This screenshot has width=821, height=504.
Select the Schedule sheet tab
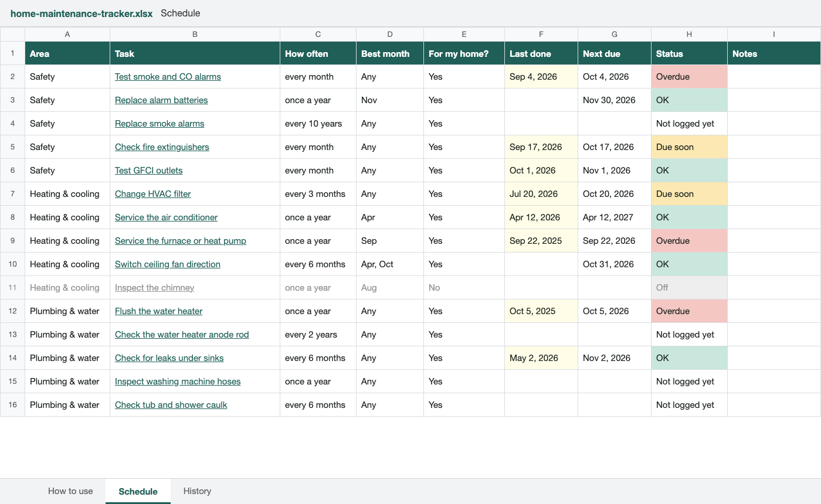tap(138, 491)
